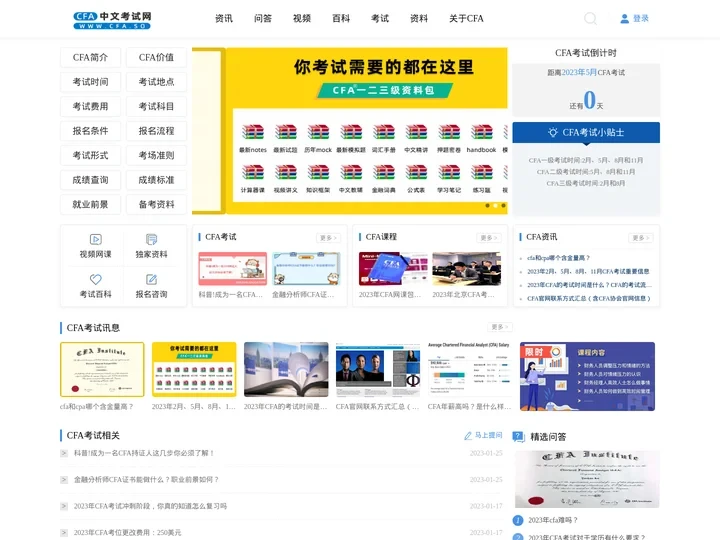Open the 视频 navigation menu item
The image size is (720, 540).
coord(302,18)
